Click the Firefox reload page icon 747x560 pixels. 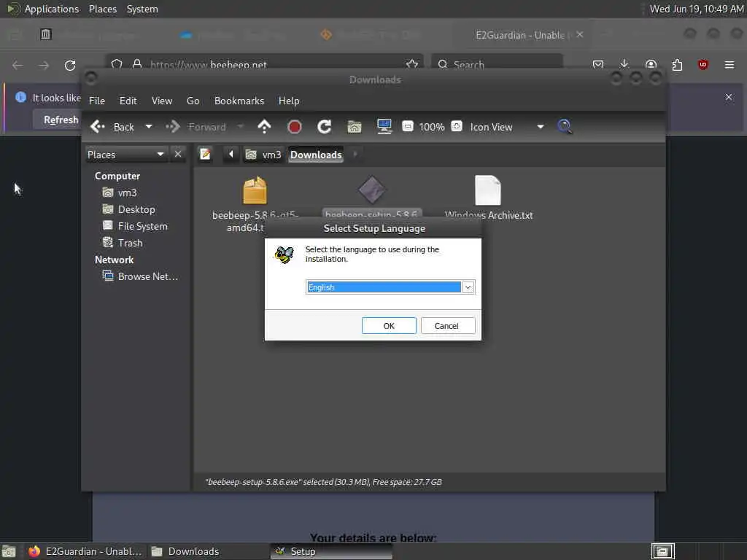[70, 65]
